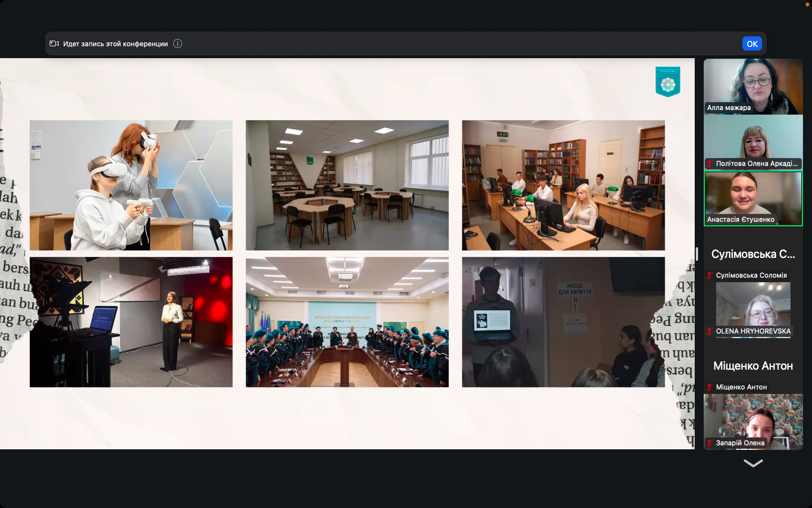Click the participant panel resize handle
This screenshot has height=508, width=812.
tap(697, 254)
